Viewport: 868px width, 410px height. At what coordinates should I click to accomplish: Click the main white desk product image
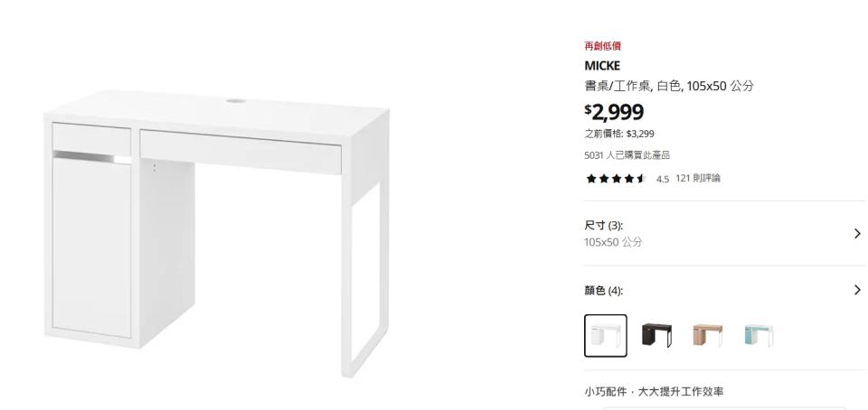pos(217,234)
